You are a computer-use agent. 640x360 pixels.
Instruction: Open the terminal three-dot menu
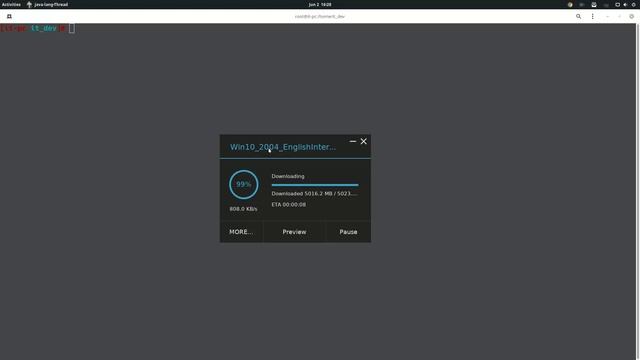pyautogui.click(x=593, y=16)
